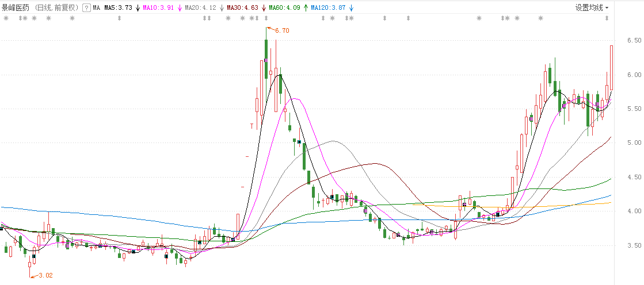
Task: Click the 5.00 price axis value
Action: (x=634, y=142)
